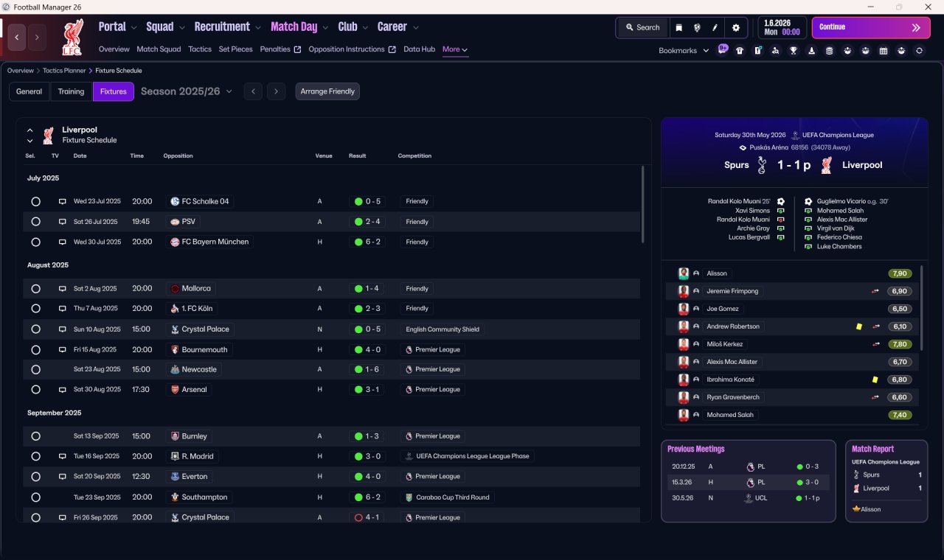Select the FC Bayern München fixture radio button
The image size is (944, 560).
point(35,242)
